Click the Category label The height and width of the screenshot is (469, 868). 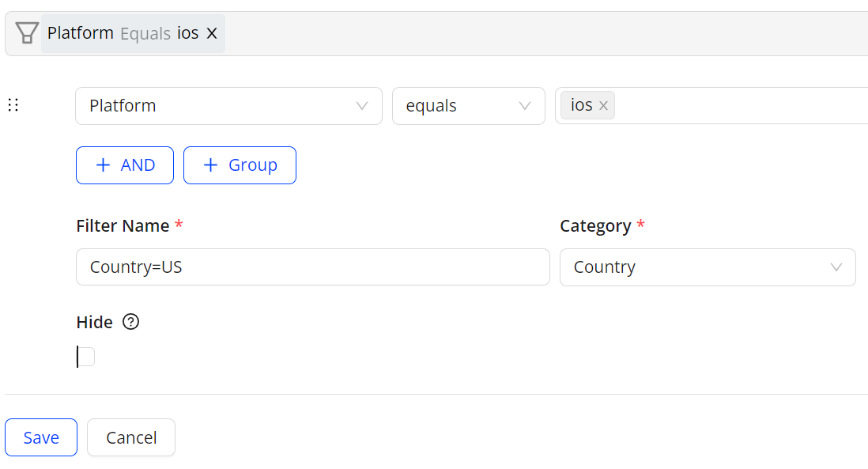[594, 226]
